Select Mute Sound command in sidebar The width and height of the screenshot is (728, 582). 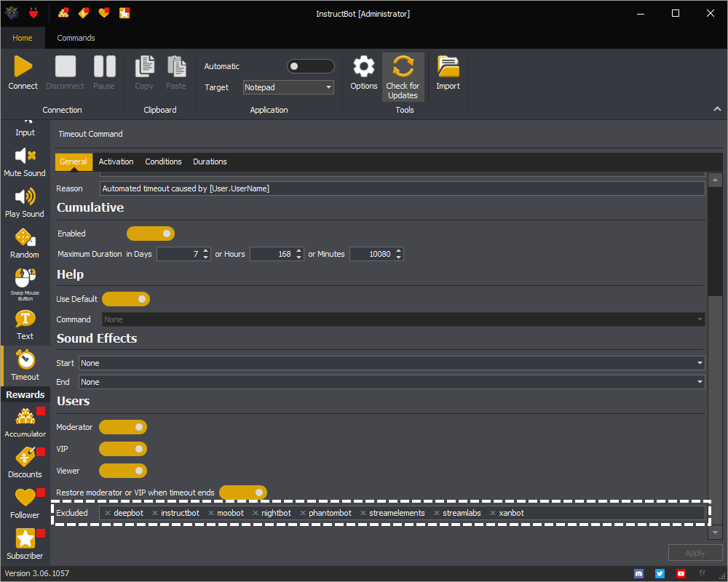[25, 162]
